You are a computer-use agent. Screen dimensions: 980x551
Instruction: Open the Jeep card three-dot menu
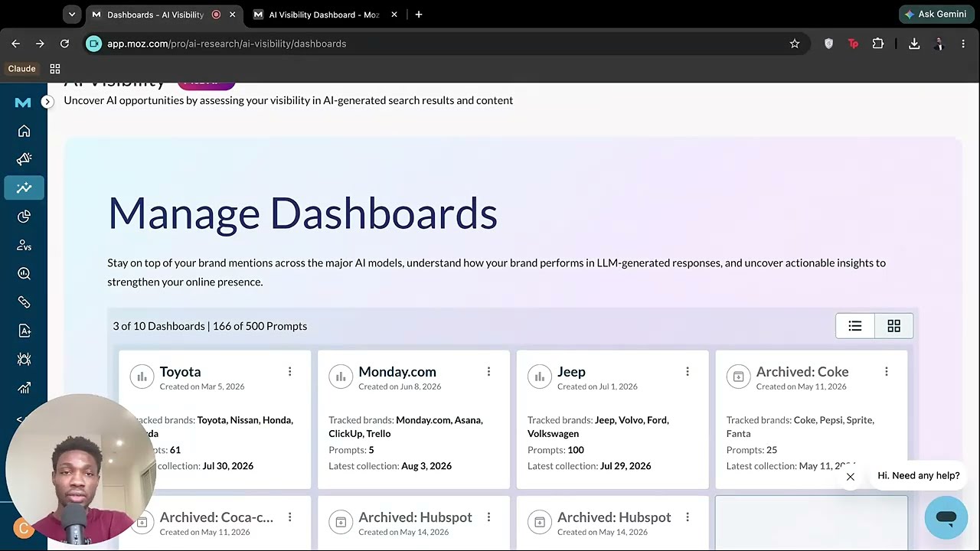coord(688,372)
